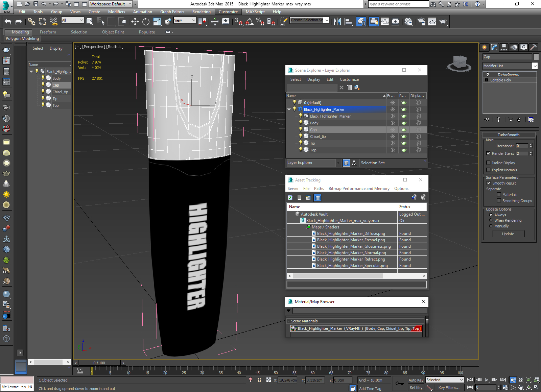Expand the Editable Poly stack entry

pyautogui.click(x=487, y=80)
